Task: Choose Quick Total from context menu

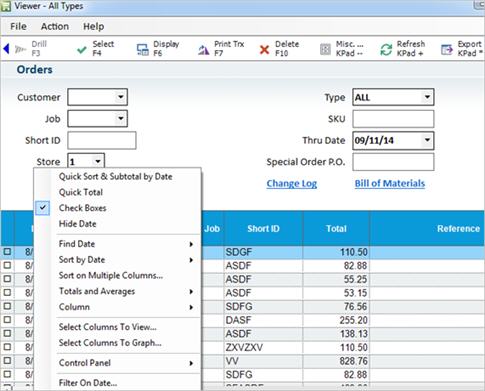Action: coord(81,192)
